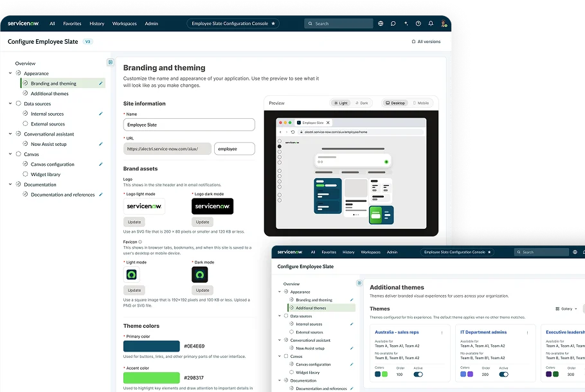This screenshot has width=585, height=392.
Task: Click the globe icon in the main window header
Action: (381, 24)
